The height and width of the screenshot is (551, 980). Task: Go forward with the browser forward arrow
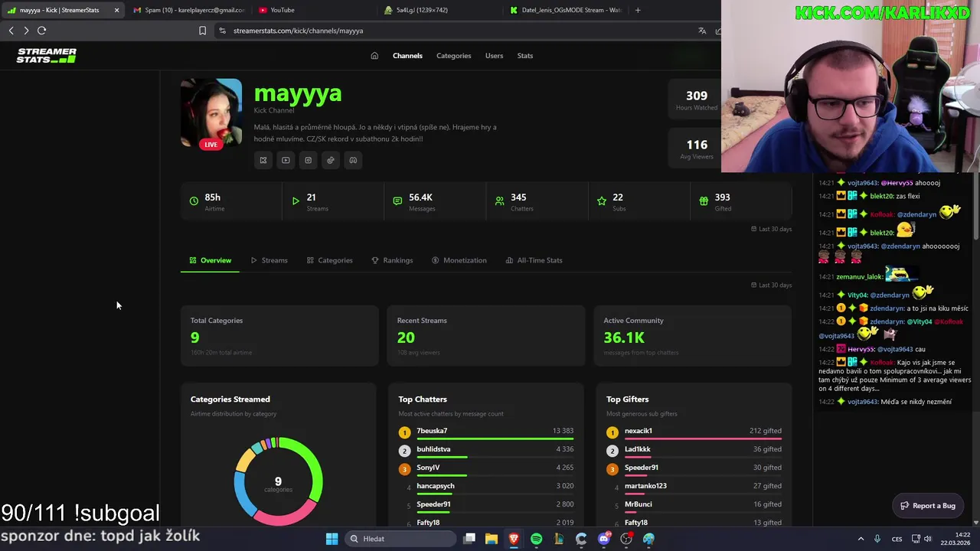[x=26, y=31]
